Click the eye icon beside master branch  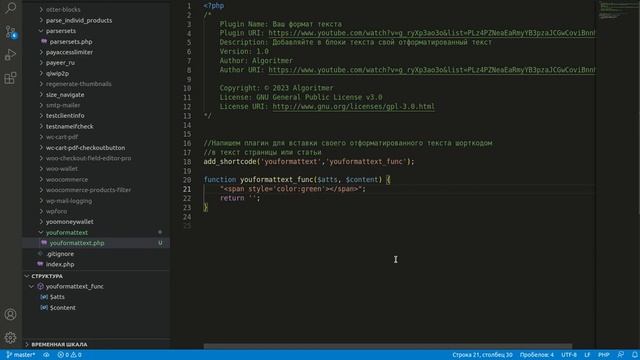pos(46,355)
